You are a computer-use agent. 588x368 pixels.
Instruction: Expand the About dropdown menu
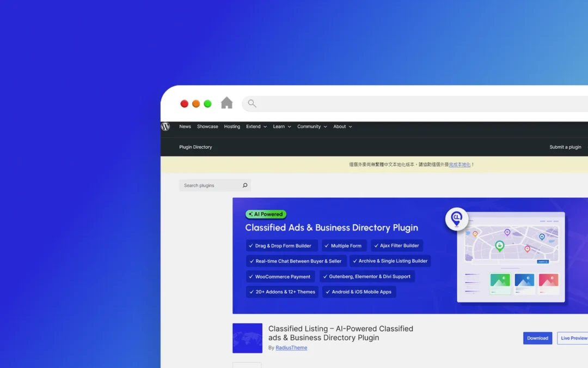(342, 126)
